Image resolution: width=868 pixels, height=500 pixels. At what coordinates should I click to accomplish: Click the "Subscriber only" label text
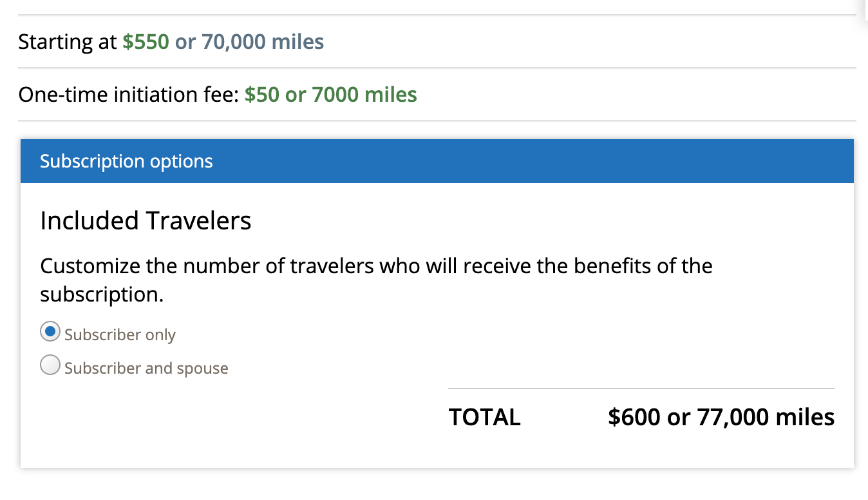pos(120,335)
